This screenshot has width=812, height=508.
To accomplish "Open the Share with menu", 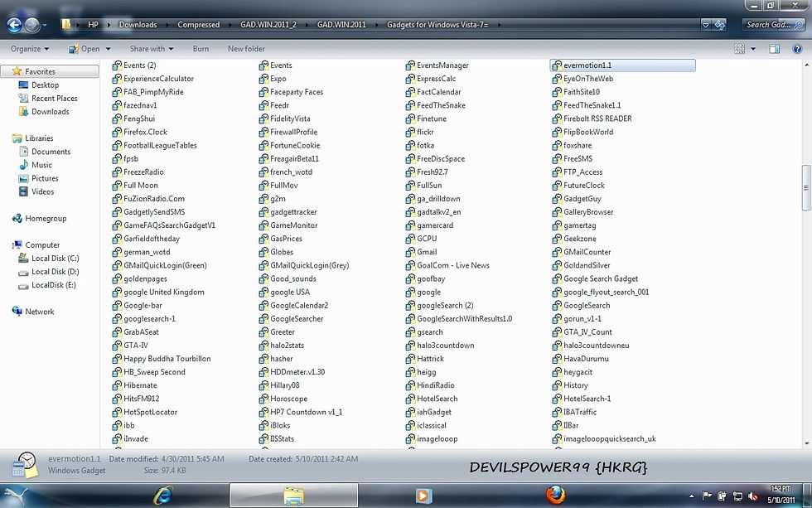I will coord(152,49).
